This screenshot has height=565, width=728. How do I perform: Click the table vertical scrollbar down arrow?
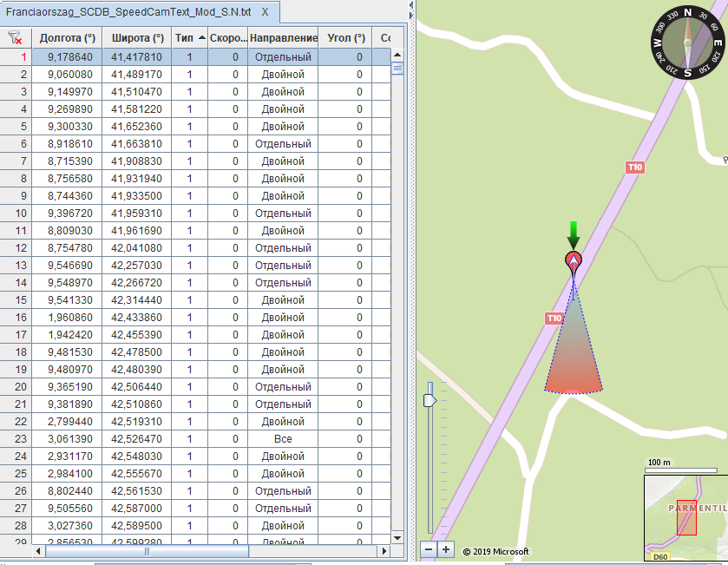click(397, 537)
